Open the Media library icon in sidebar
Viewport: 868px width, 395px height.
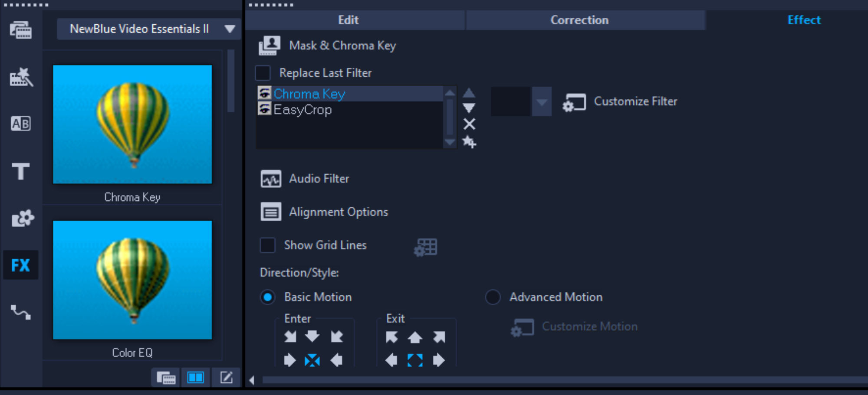(x=20, y=30)
